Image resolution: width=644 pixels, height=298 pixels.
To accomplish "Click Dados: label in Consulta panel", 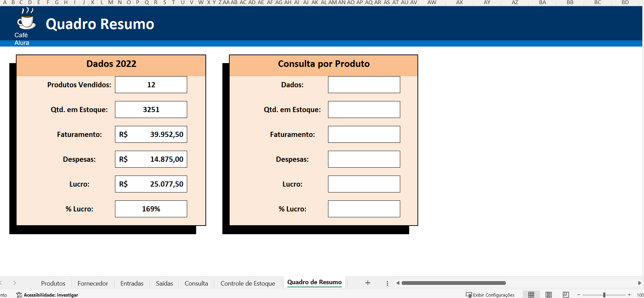I will coord(292,85).
